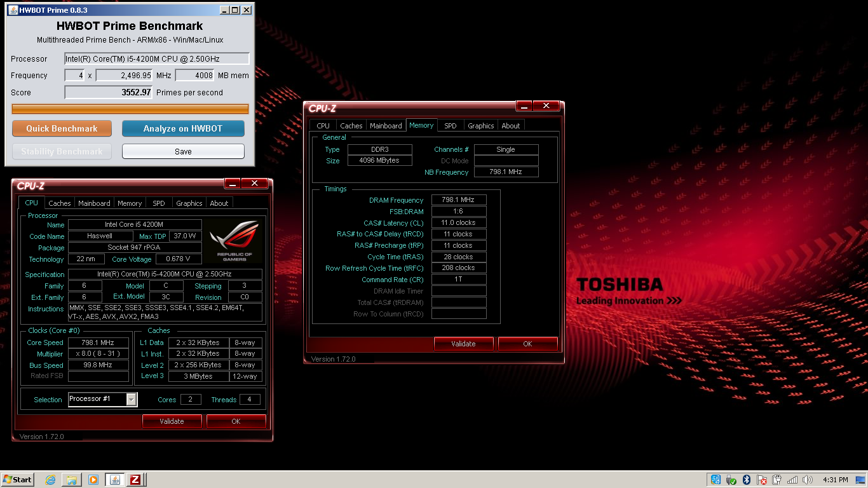Select the Graphics tab in Memory window
The width and height of the screenshot is (868, 488).
point(481,126)
